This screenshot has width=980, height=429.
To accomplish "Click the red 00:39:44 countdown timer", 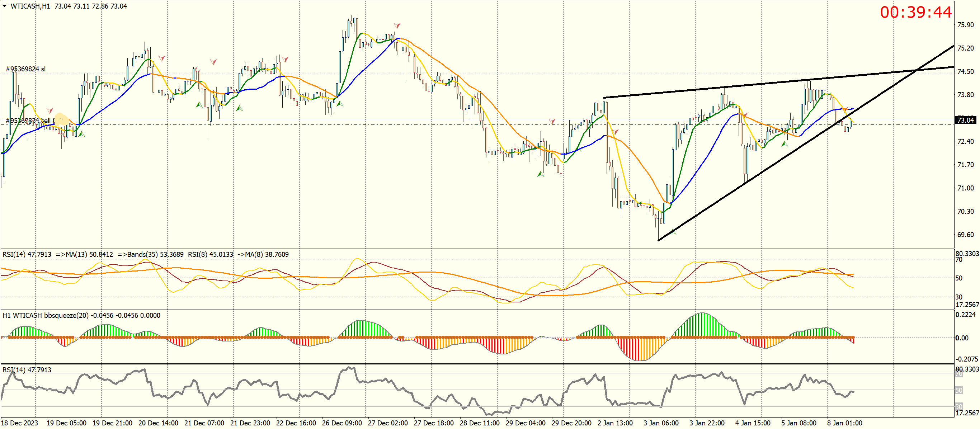I will point(915,12).
